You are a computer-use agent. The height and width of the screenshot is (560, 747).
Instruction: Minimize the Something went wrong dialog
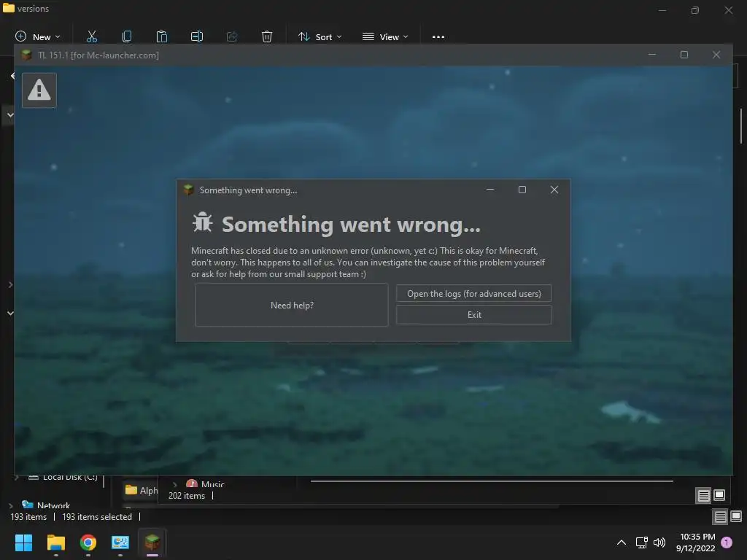(x=489, y=190)
